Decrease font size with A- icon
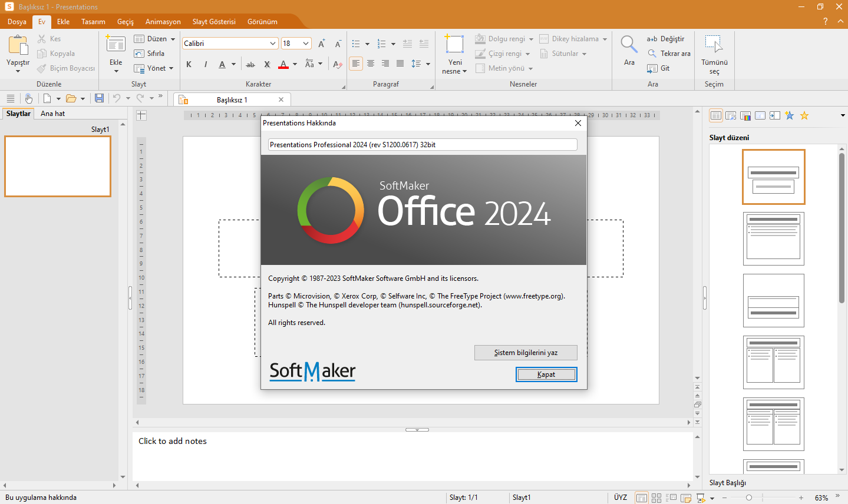 338,44
